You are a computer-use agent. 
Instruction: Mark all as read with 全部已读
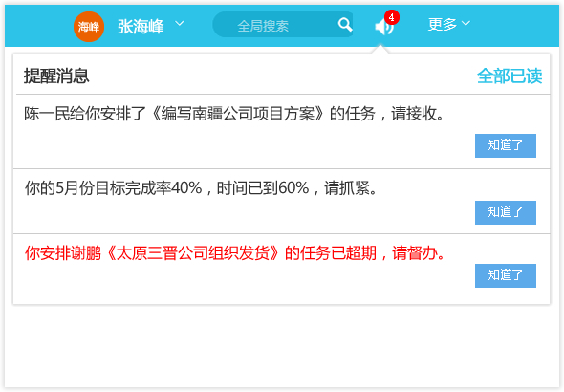[x=510, y=76]
